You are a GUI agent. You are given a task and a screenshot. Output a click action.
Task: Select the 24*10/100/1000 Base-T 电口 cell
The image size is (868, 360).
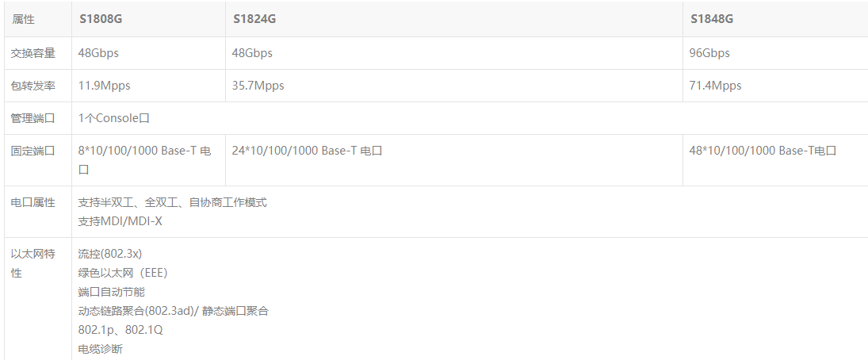[x=307, y=151]
